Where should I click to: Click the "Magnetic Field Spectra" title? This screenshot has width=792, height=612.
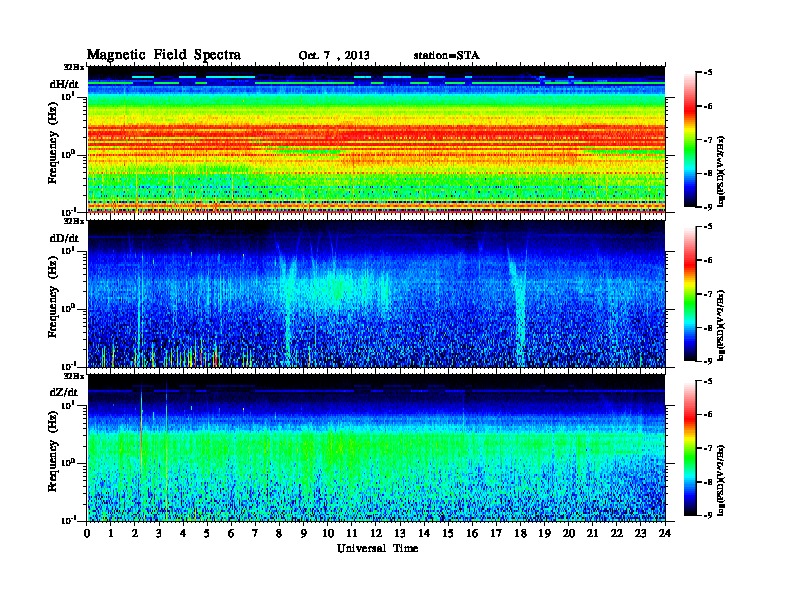coord(164,55)
